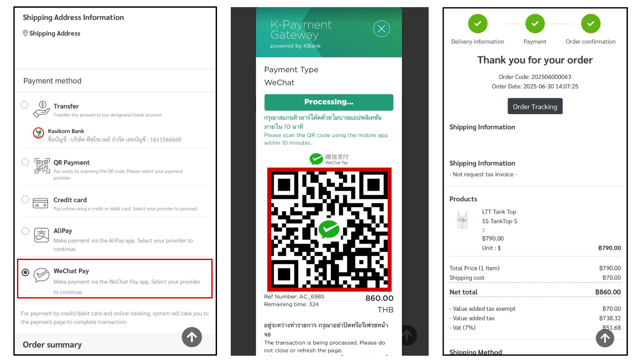Click the AliPay logo icon
644x362 pixels.
coord(42,235)
